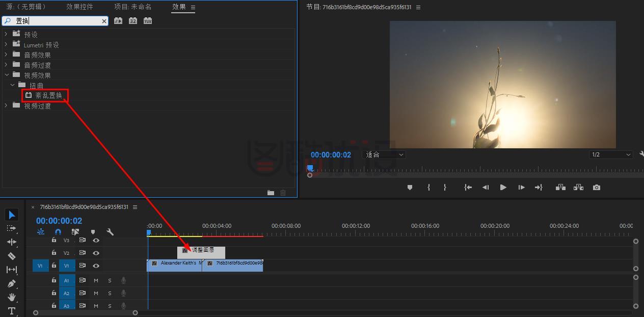The image size is (644, 317).
Task: Solo audio track A2
Action: [x=110, y=293]
